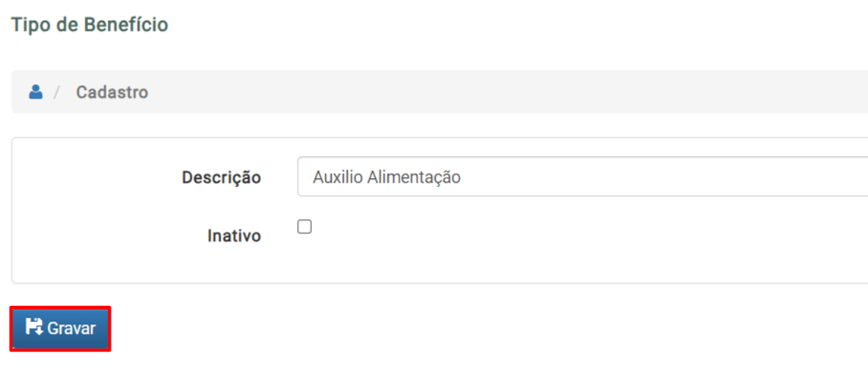Click the breadcrumb slash before Cadastro
Screen dimensions: 868x372
pyautogui.click(x=56, y=92)
